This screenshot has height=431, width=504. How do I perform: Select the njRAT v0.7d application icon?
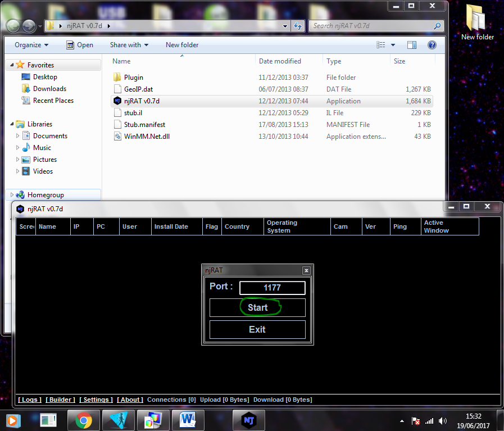pyautogui.click(x=117, y=101)
